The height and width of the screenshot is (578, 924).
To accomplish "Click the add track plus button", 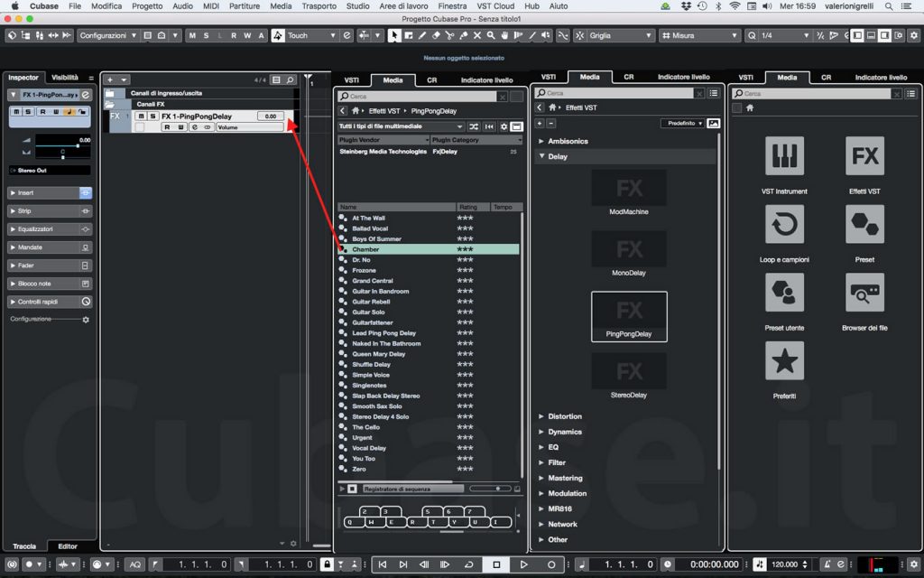I will pos(109,79).
